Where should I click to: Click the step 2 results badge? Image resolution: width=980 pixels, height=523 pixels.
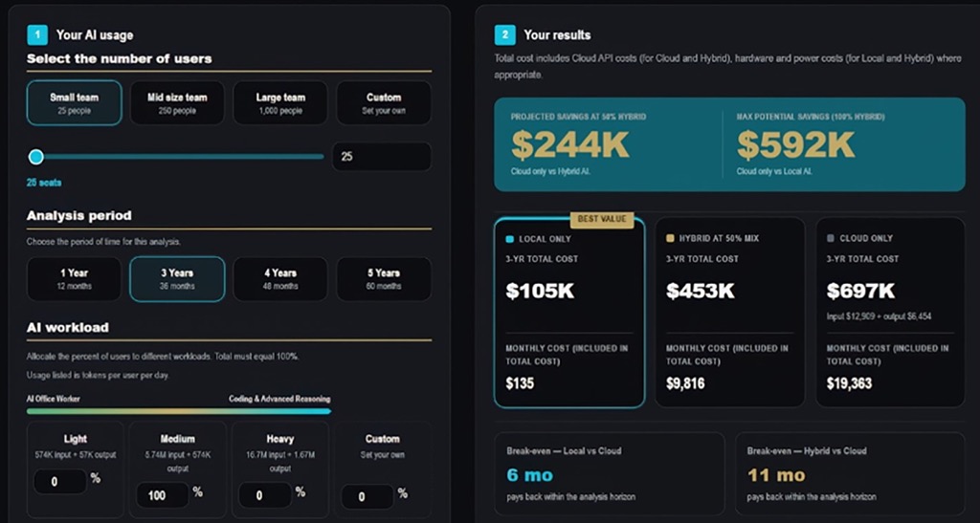504,35
